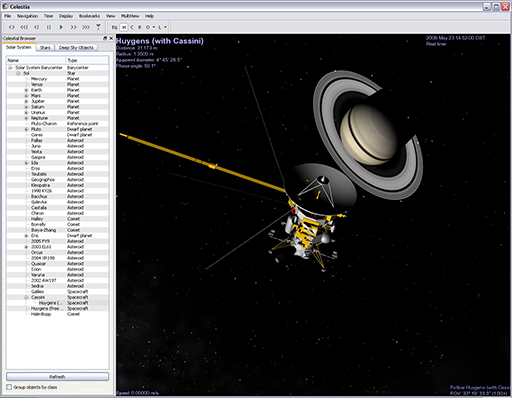The height and width of the screenshot is (398, 512).
Task: Open the L labels dropdown arrow
Action: pos(165,27)
